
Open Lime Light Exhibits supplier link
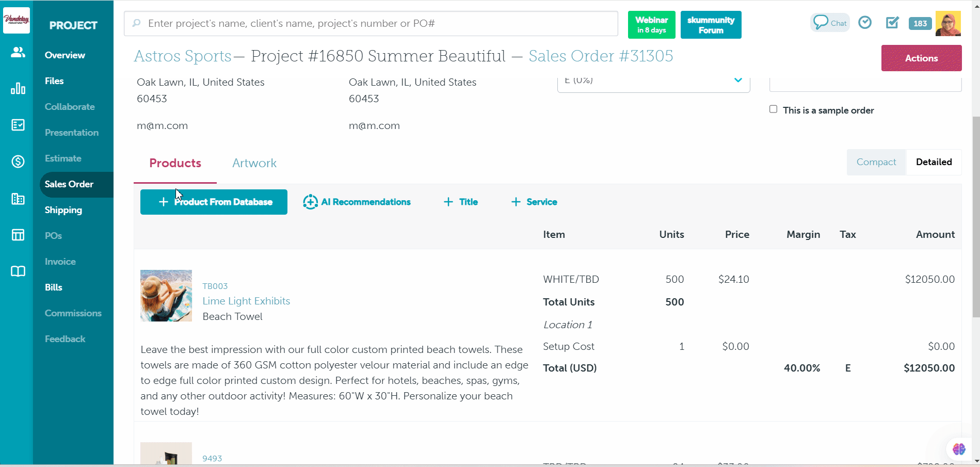pyautogui.click(x=246, y=301)
